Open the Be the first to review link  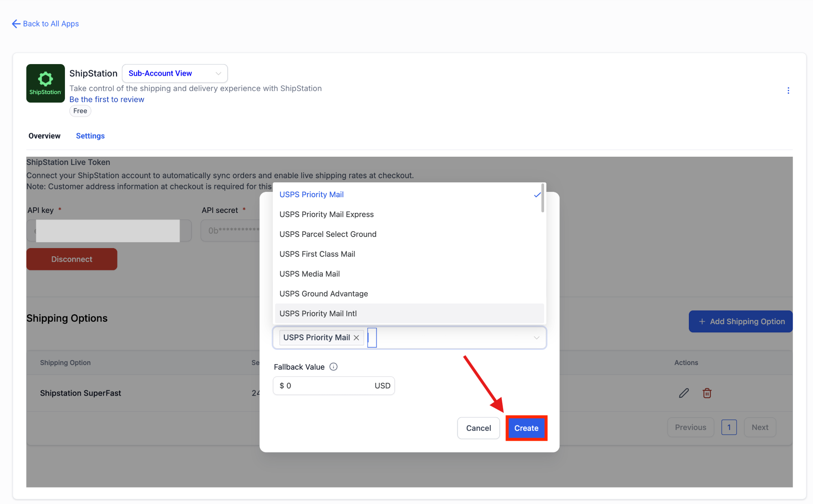point(107,100)
